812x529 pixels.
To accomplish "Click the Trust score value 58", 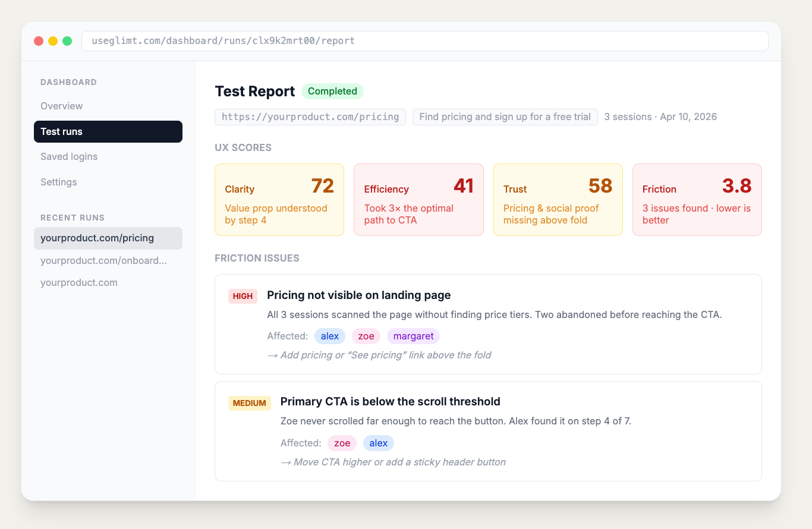I will tap(600, 186).
